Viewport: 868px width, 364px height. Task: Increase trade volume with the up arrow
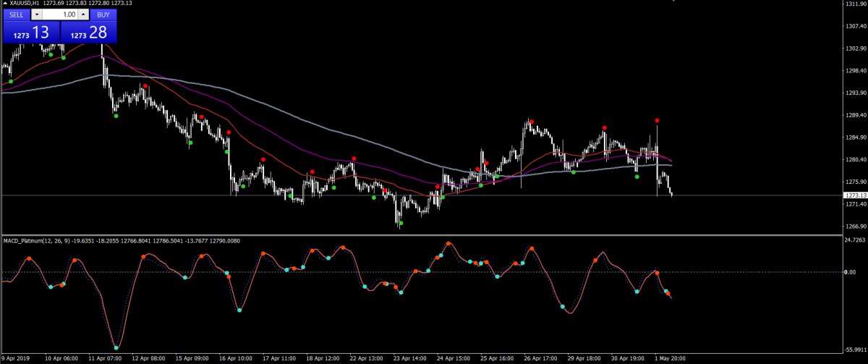83,14
